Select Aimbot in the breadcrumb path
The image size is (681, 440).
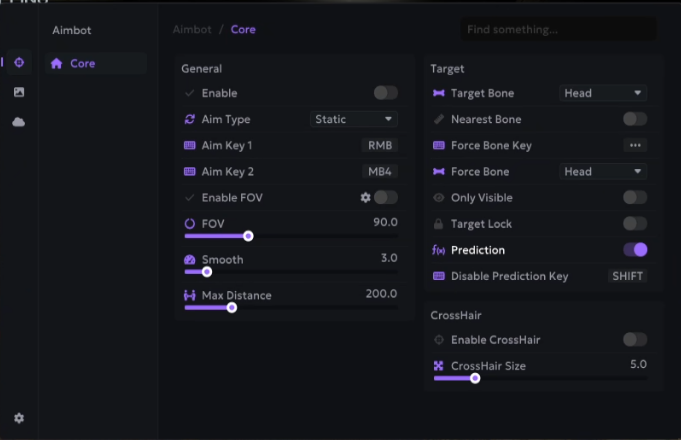pos(191,30)
